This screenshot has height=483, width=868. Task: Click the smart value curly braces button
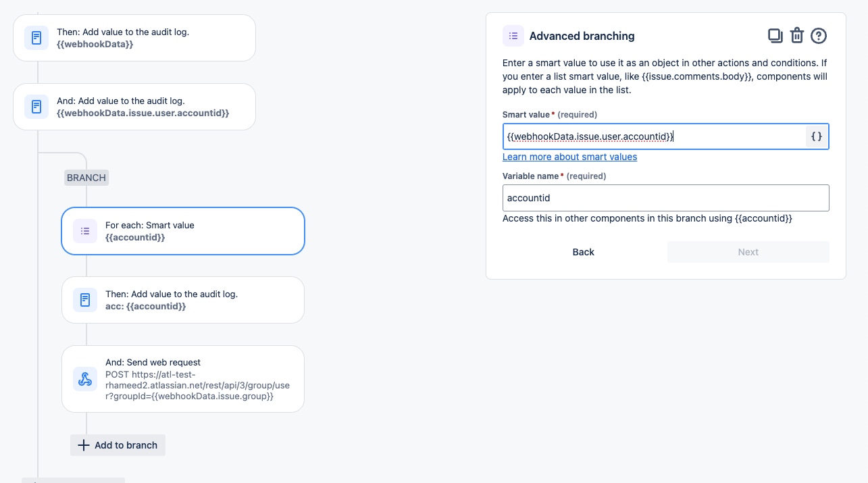click(817, 136)
